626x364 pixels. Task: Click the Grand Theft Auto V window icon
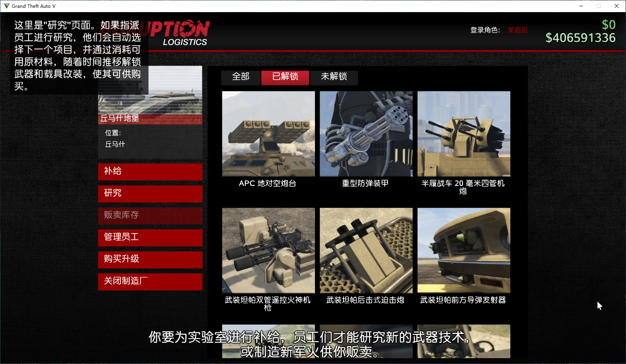click(6, 6)
